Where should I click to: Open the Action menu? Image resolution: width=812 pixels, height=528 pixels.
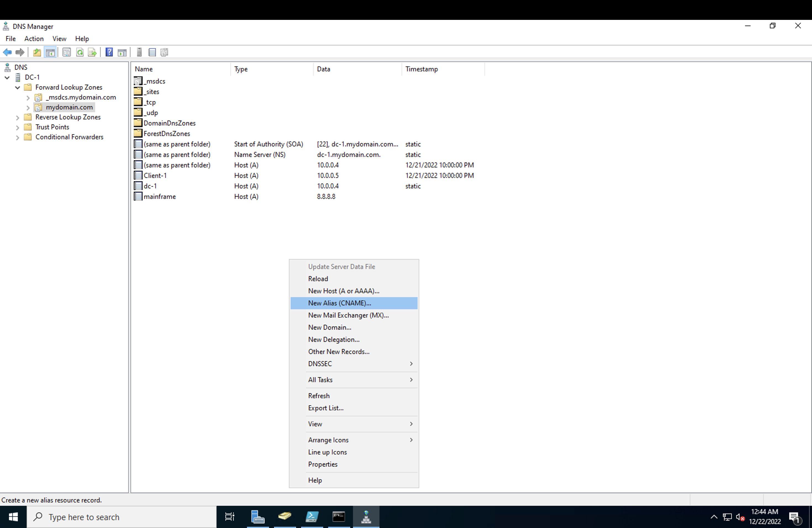tap(34, 39)
